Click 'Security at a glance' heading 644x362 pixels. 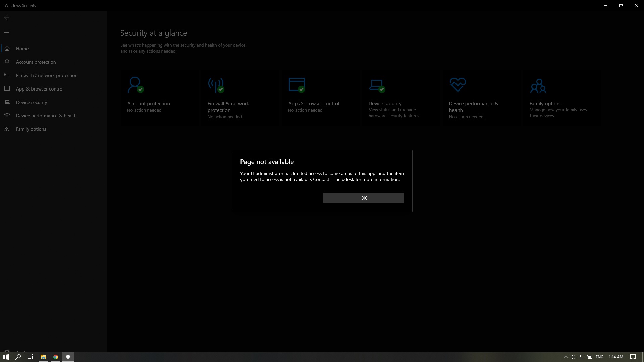[x=154, y=33]
